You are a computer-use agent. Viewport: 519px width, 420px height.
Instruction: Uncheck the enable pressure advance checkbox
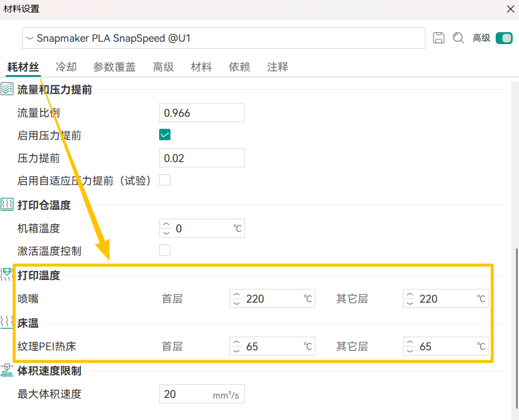coord(165,135)
